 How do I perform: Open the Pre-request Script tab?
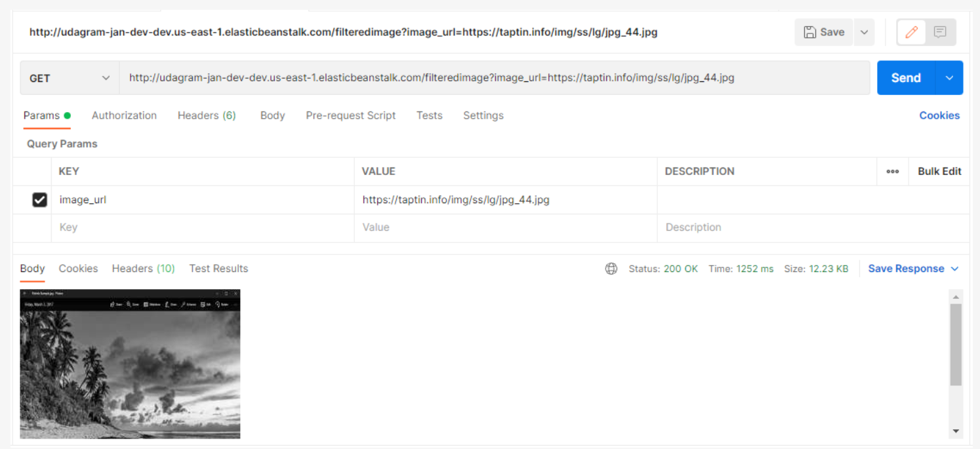350,115
